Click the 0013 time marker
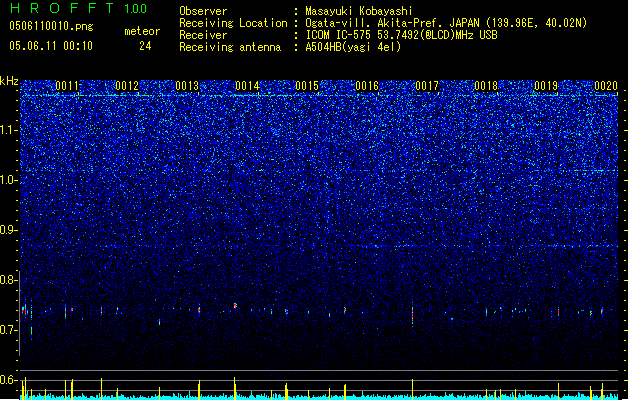The width and height of the screenshot is (629, 400). (x=187, y=86)
